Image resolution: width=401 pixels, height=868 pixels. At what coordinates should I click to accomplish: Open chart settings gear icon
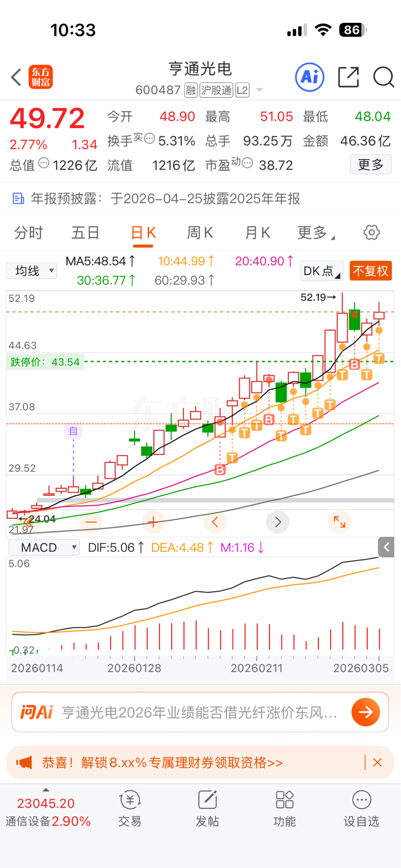(371, 233)
